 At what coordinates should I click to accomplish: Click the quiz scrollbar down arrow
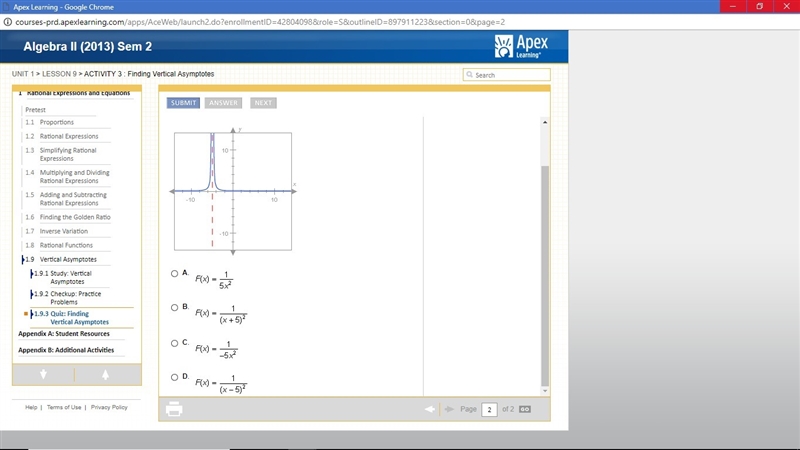(545, 390)
